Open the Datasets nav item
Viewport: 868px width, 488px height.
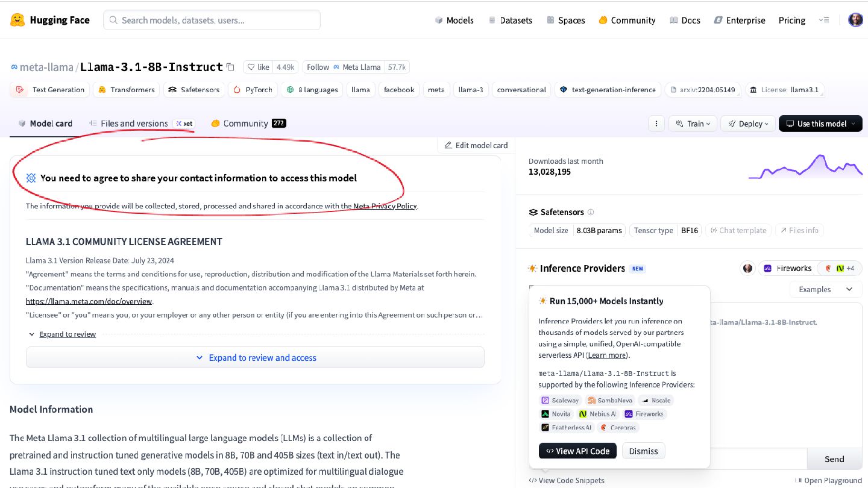pos(510,20)
